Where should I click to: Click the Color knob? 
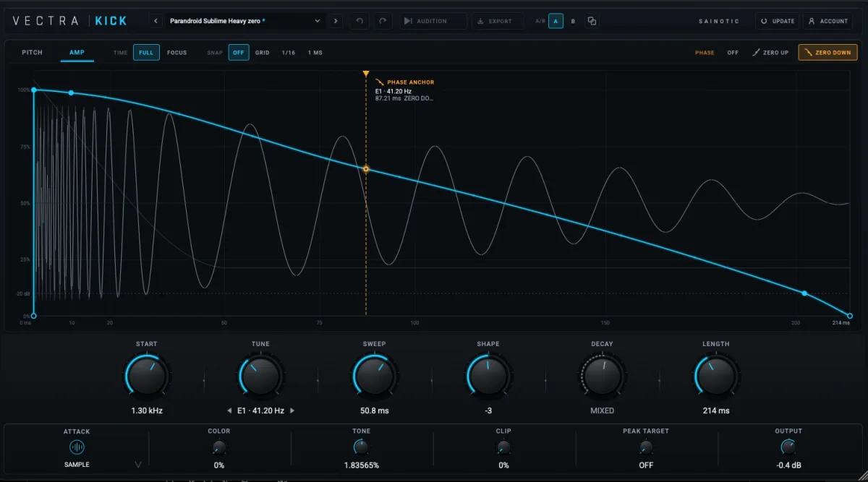tap(219, 448)
